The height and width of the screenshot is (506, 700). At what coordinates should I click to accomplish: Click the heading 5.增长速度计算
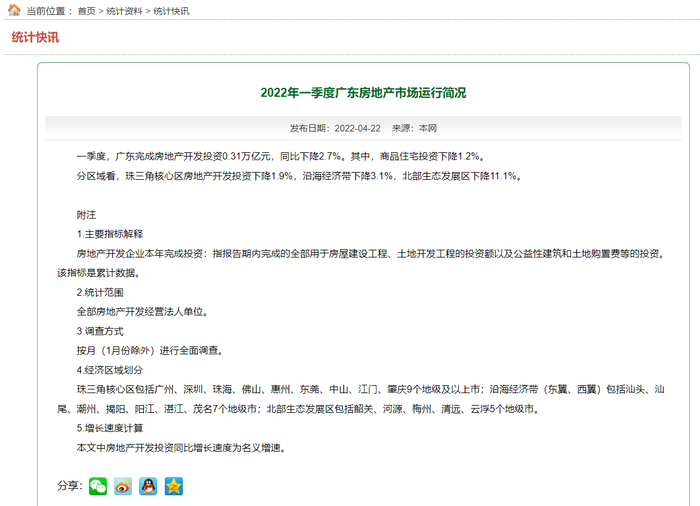click(x=110, y=428)
